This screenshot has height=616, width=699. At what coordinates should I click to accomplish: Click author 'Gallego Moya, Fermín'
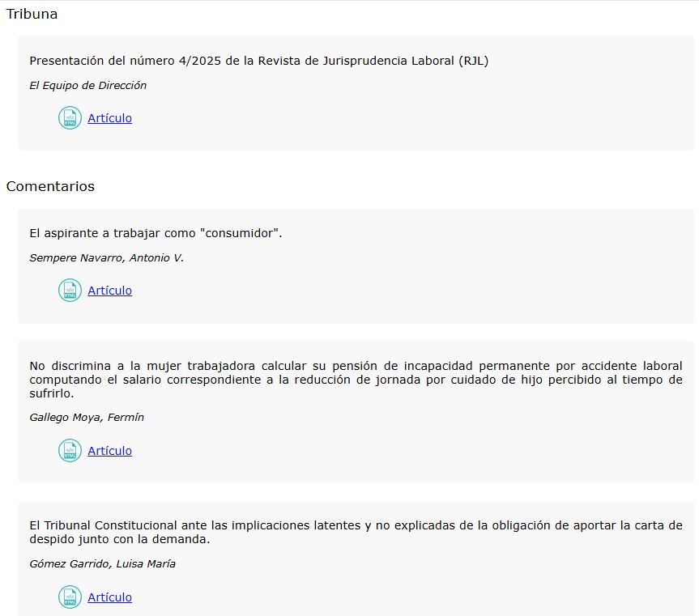coord(87,418)
